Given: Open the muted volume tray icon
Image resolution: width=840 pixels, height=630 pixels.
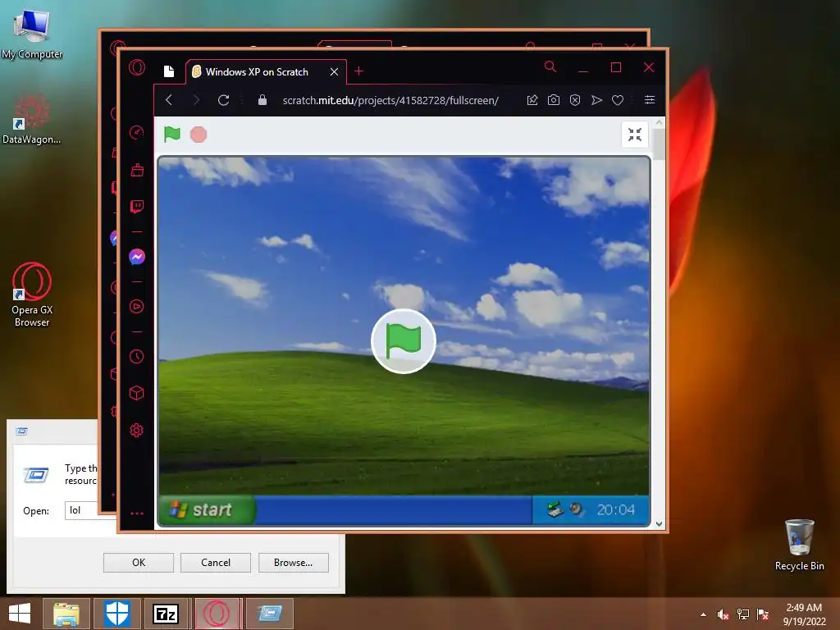Looking at the screenshot, I should pos(724,614).
